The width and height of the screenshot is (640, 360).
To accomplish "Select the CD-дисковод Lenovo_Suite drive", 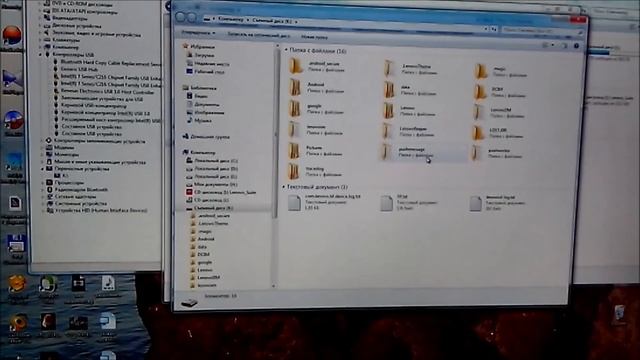I will point(222,192).
